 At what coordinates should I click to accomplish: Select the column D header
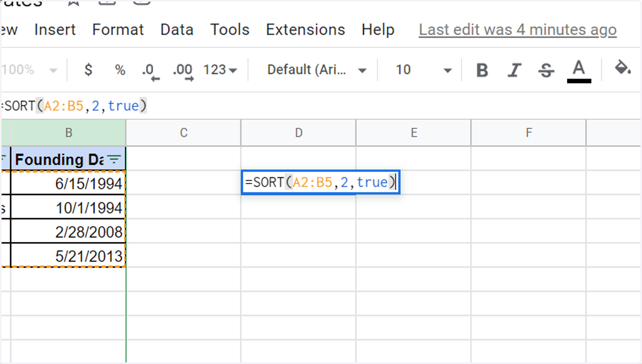coord(299,133)
